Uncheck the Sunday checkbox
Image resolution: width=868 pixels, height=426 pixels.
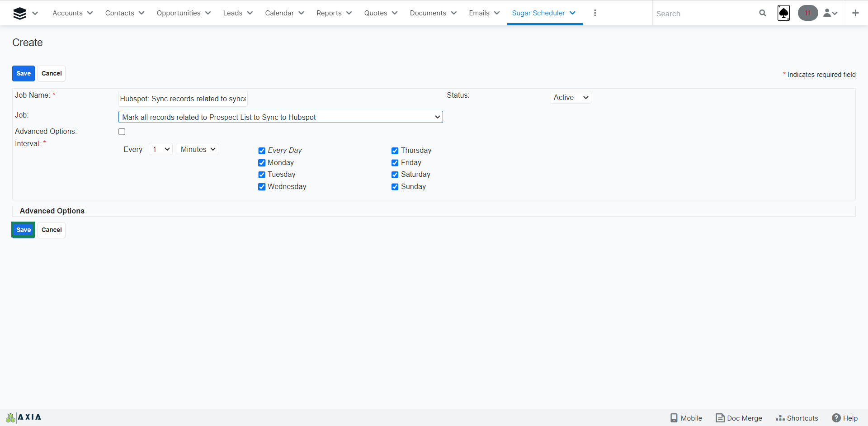tap(395, 187)
